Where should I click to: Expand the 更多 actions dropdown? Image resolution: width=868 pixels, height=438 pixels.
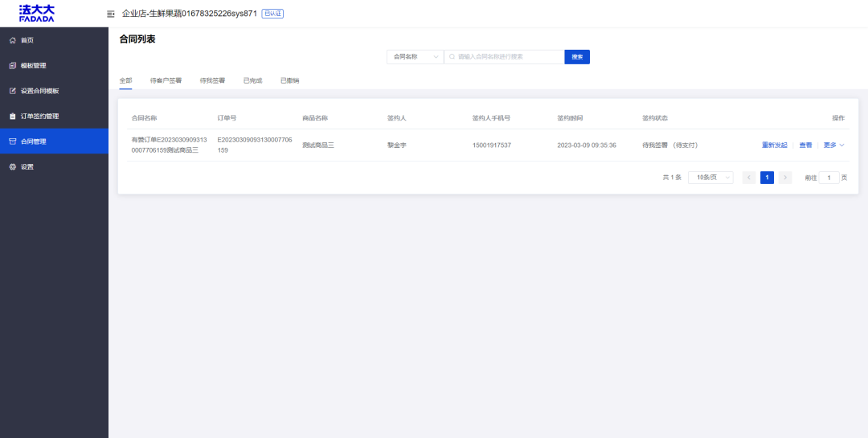point(833,145)
